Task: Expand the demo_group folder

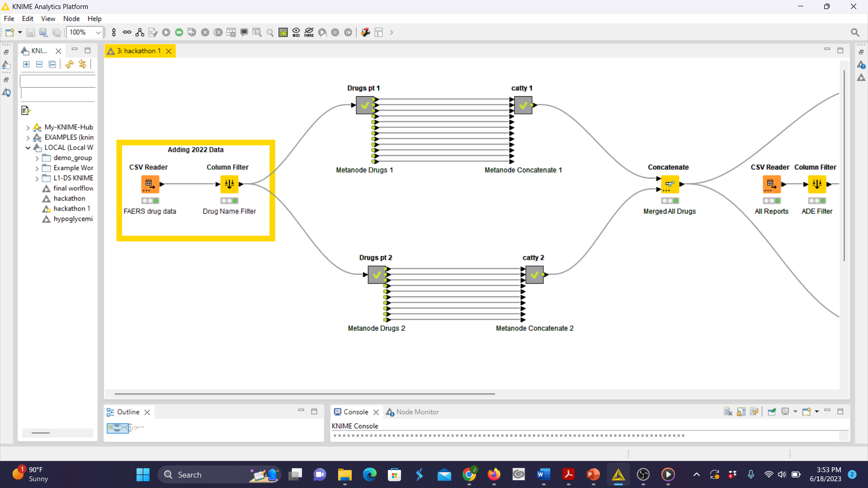Action: tap(37, 158)
